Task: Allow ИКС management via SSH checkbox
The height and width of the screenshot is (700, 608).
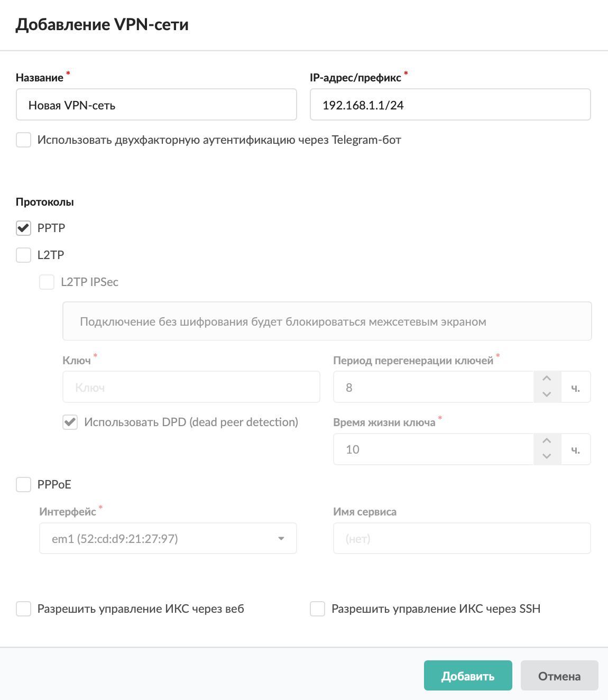Action: tap(318, 609)
